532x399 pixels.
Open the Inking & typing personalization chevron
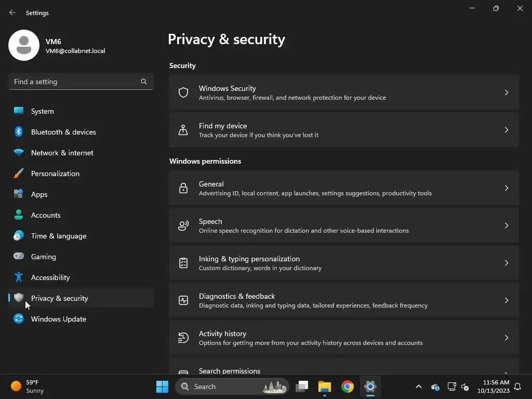(506, 262)
